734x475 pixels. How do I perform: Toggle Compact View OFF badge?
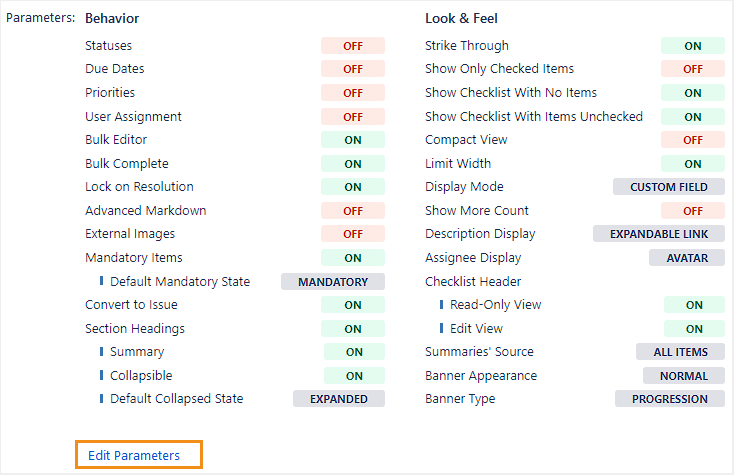692,140
